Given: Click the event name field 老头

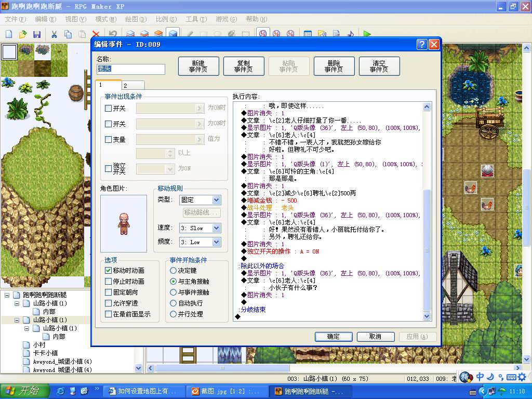Looking at the screenshot, I should click(x=130, y=69).
